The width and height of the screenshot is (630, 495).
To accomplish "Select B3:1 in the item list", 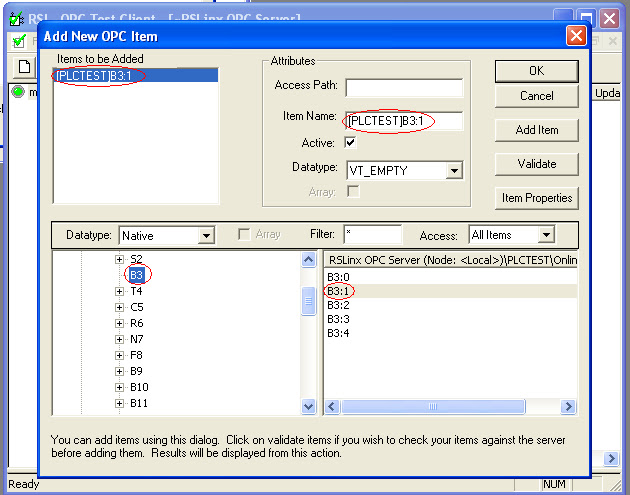I will tap(338, 291).
